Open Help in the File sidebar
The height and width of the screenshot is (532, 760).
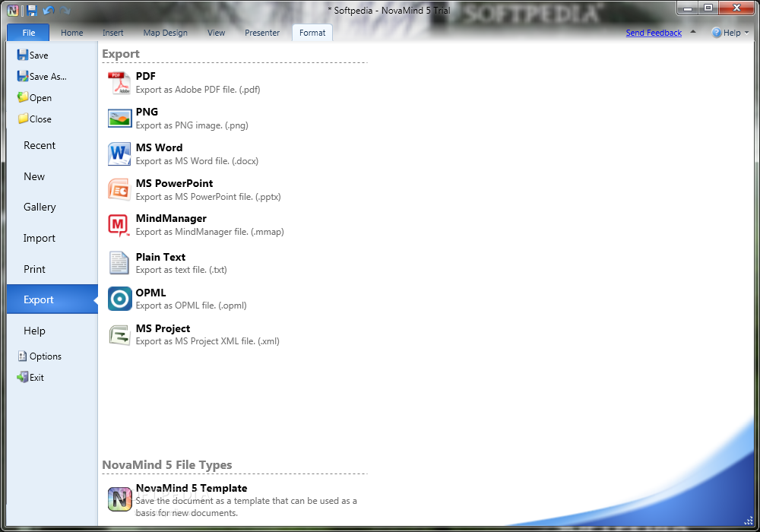coord(34,331)
